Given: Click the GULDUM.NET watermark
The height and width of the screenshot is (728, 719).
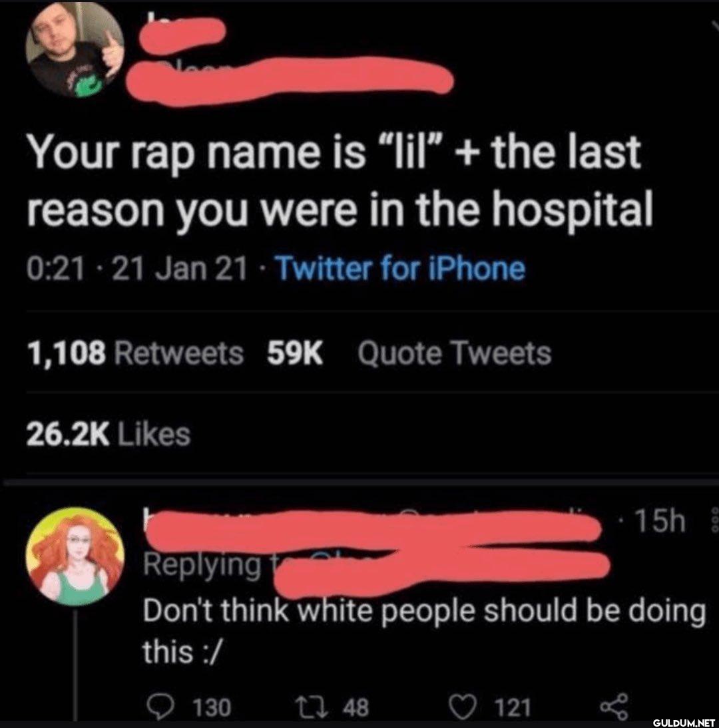Looking at the screenshot, I should click(683, 723).
